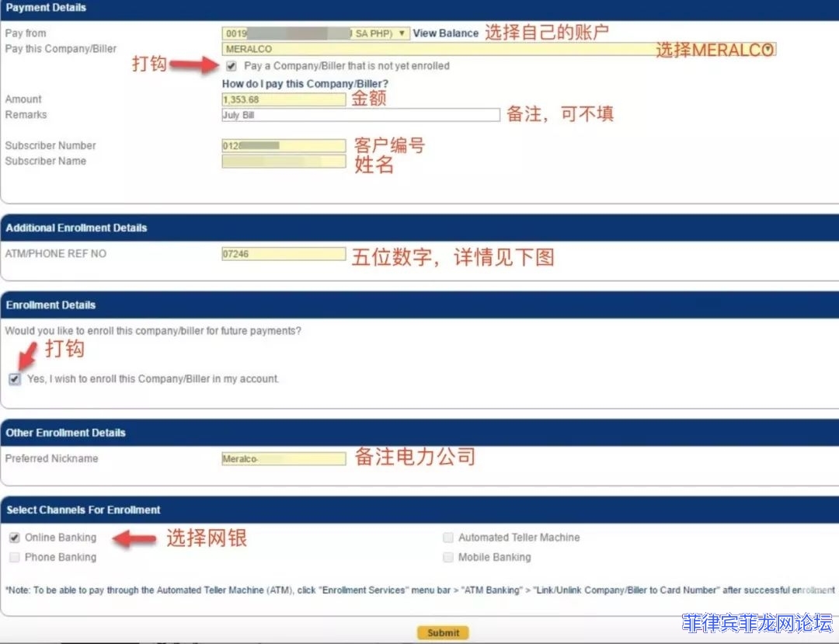Click the Submit button
The height and width of the screenshot is (644, 839).
point(443,633)
